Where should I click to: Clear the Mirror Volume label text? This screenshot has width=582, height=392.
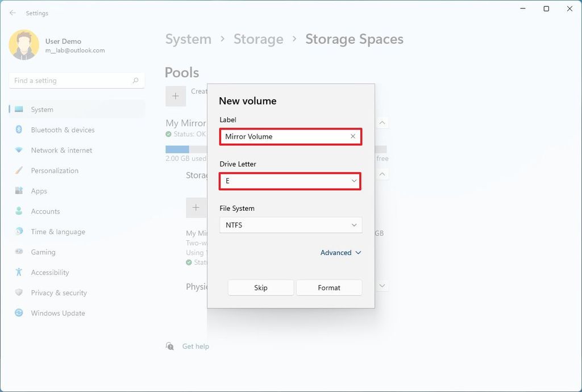352,136
